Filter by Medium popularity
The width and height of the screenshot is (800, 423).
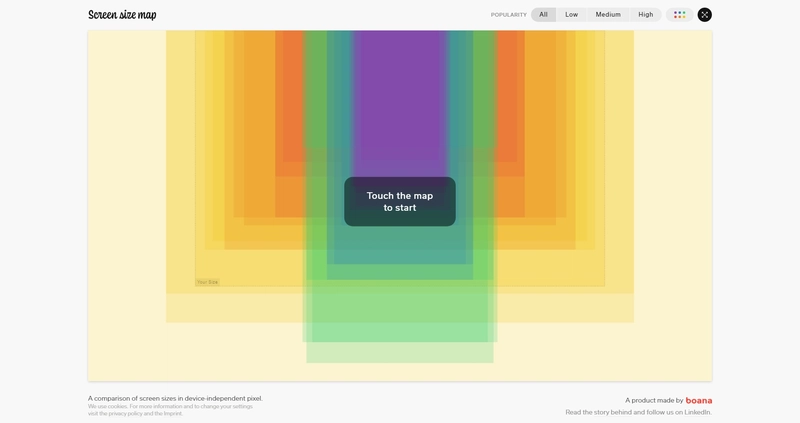pos(608,15)
